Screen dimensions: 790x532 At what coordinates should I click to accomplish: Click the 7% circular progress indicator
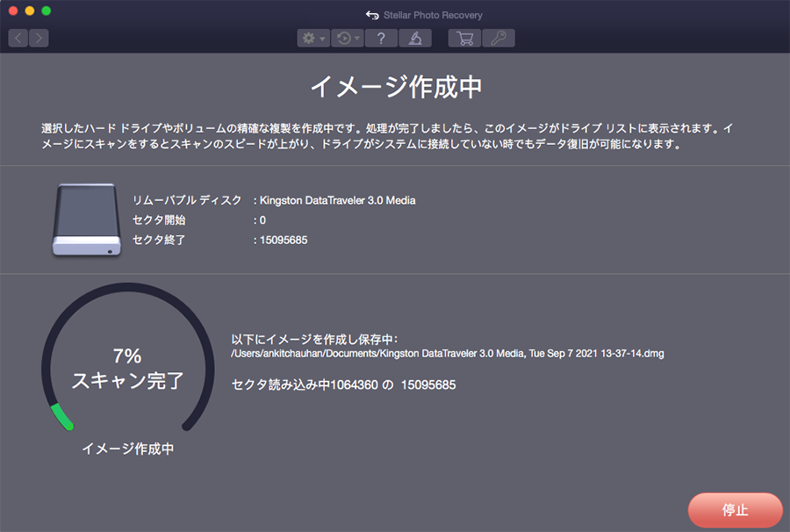coord(128,357)
